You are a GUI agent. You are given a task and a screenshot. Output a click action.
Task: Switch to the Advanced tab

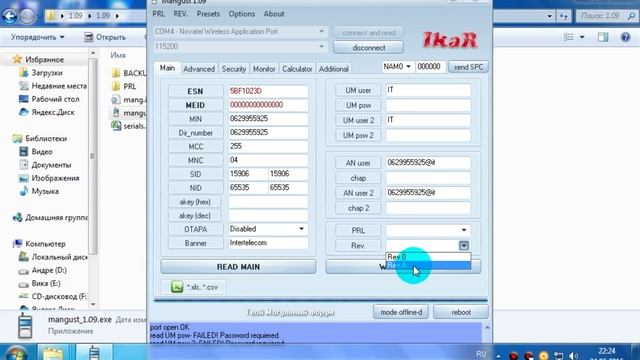tap(199, 69)
